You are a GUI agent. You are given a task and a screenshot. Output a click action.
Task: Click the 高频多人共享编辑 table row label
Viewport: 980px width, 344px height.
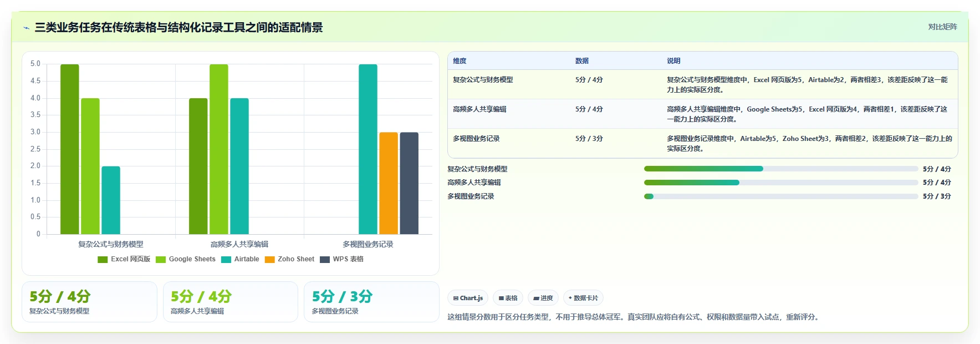[x=479, y=109]
